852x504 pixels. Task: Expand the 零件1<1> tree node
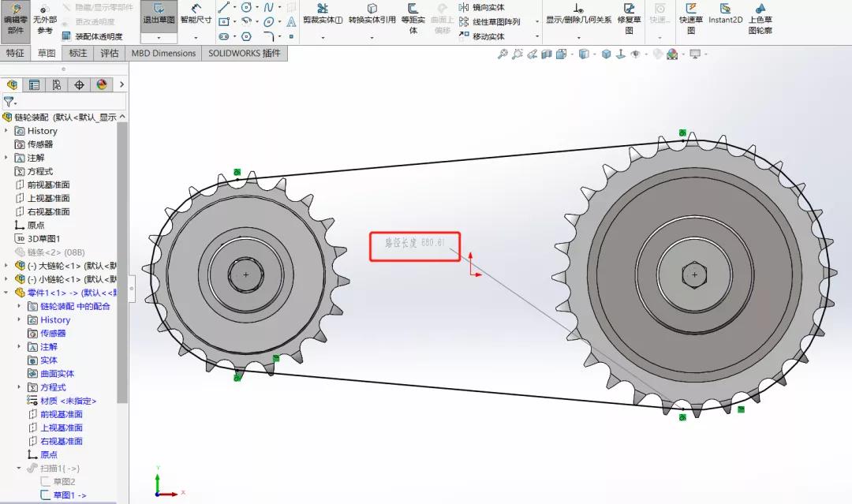point(6,293)
